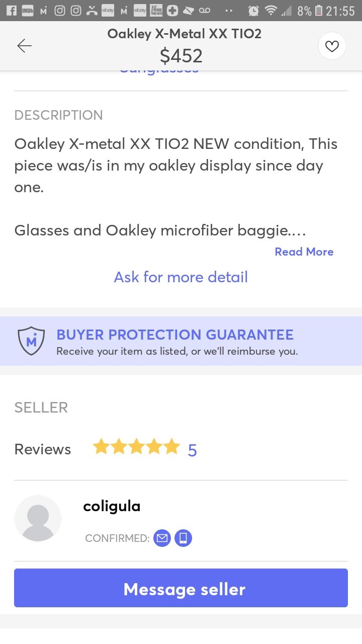Open the seller's profile avatar
Image resolution: width=362 pixels, height=644 pixels.
point(38,518)
